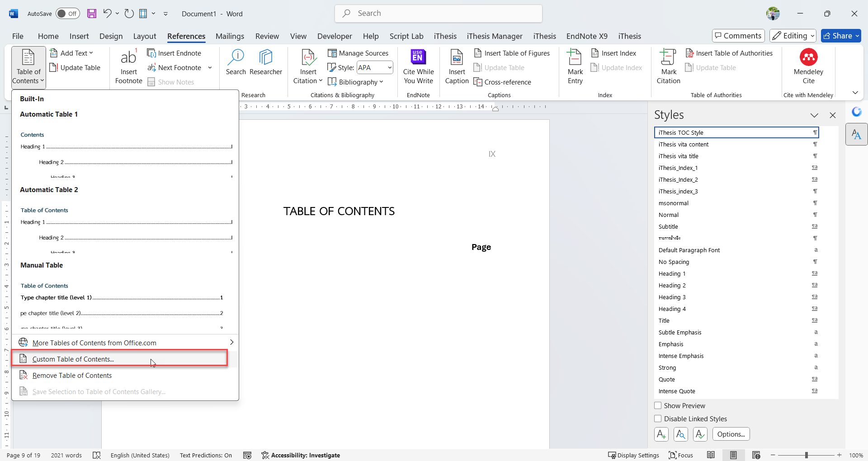The image size is (868, 461).
Task: Go to the EndNote X9 tab
Action: click(x=587, y=36)
